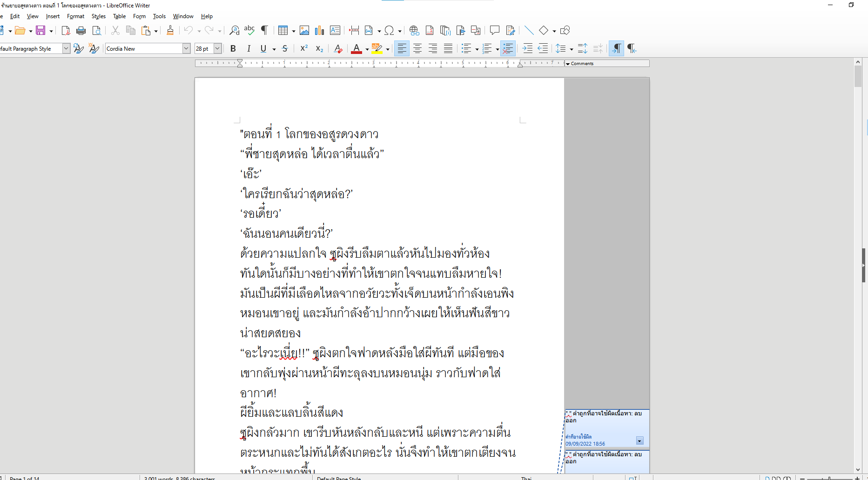The image size is (868, 480).
Task: Run the spelling check
Action: pyautogui.click(x=249, y=31)
